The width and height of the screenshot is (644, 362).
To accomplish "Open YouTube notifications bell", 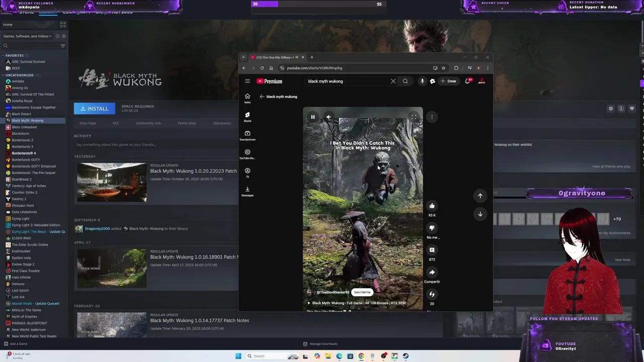I will [468, 81].
